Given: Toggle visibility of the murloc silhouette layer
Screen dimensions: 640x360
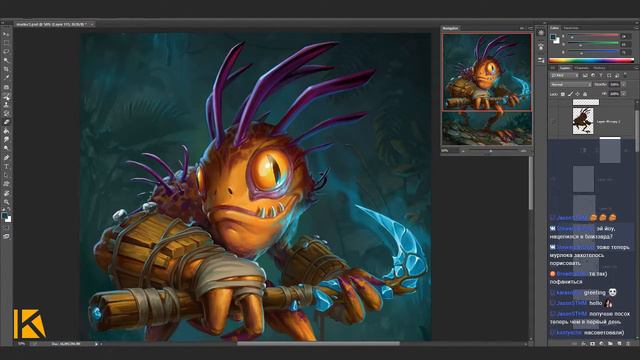Looking at the screenshot, I should pos(553,121).
